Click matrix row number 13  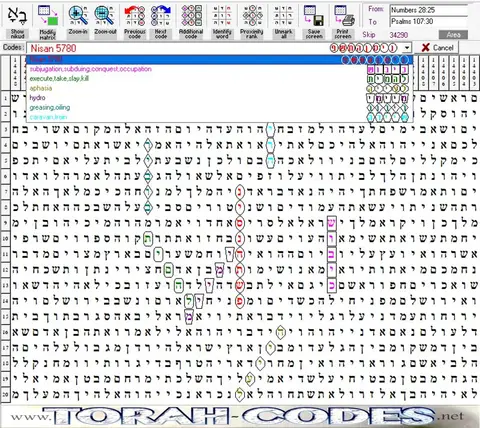click(5, 286)
